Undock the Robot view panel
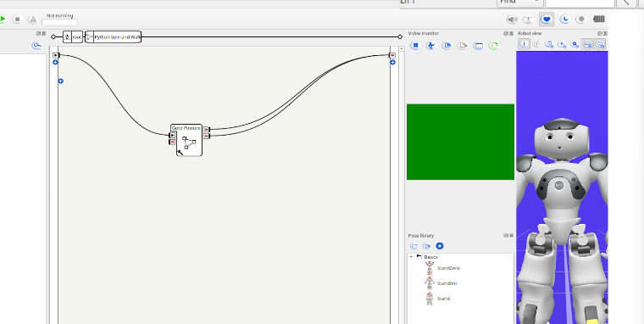The height and width of the screenshot is (324, 644). 600,33
